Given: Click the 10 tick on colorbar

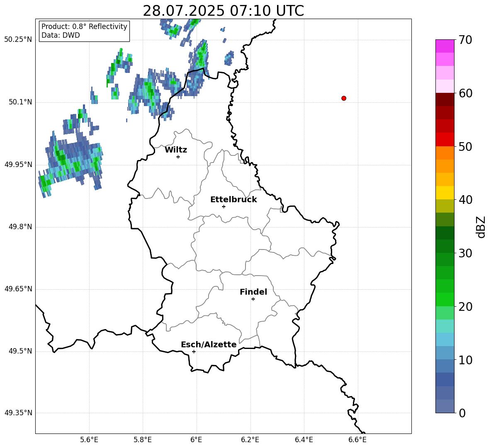Looking at the screenshot, I should [465, 360].
